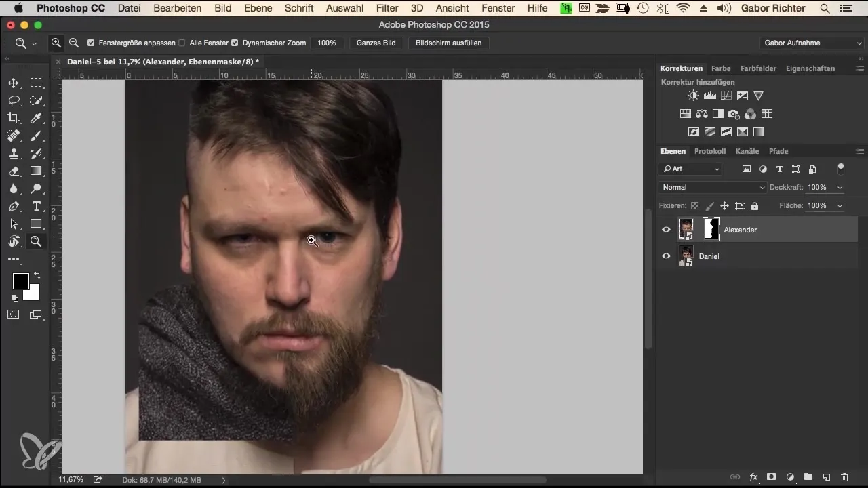Click the foreground color swatch
This screenshot has height=488, width=868.
point(20,281)
